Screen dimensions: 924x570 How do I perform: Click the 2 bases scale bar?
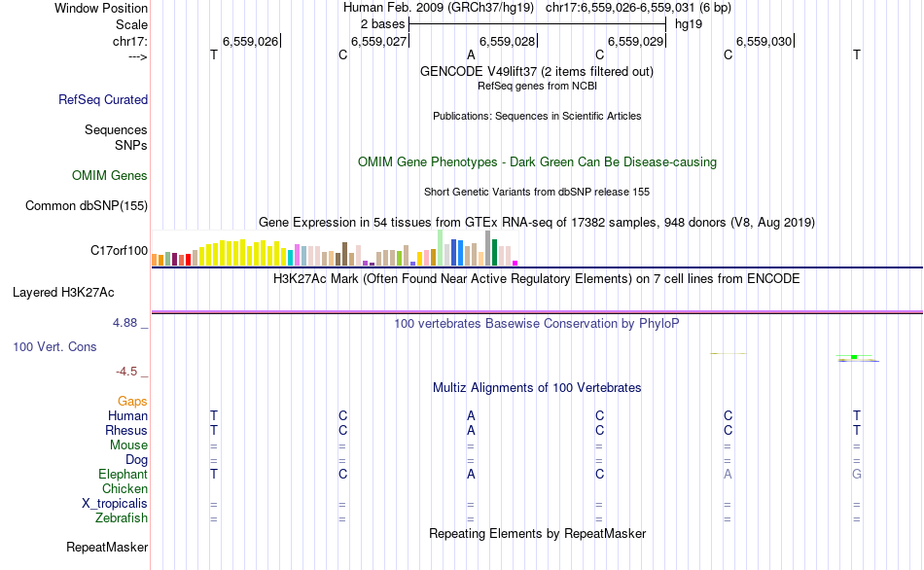coord(537,24)
